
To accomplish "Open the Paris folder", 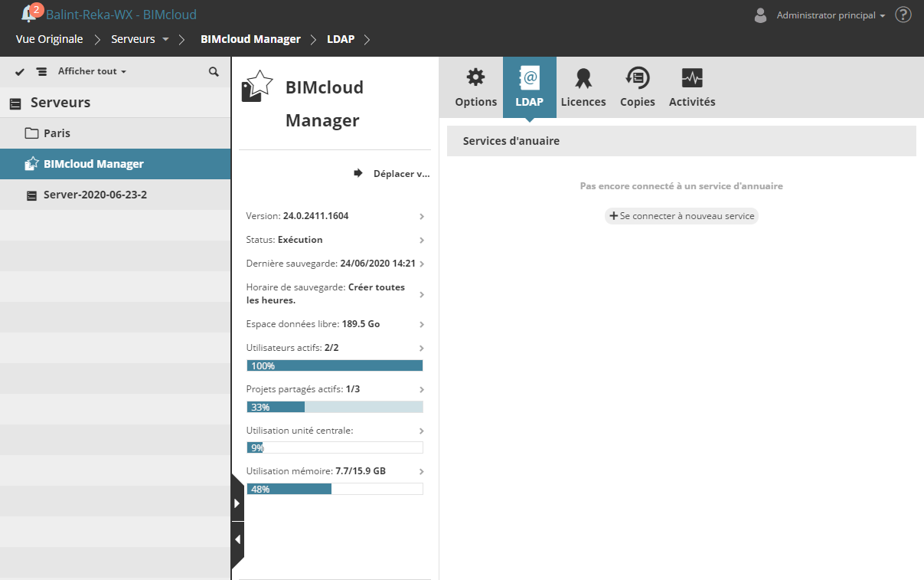I will pyautogui.click(x=115, y=133).
